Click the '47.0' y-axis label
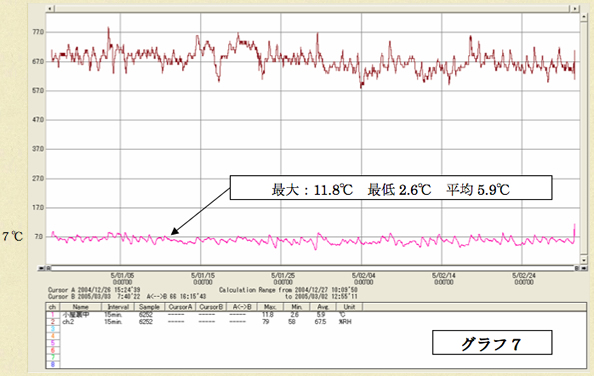 [x=38, y=120]
